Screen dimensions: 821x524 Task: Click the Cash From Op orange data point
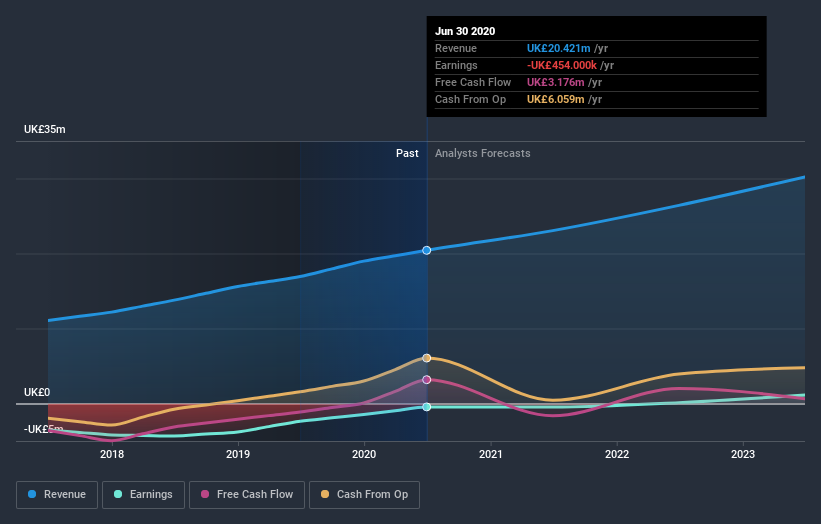427,358
